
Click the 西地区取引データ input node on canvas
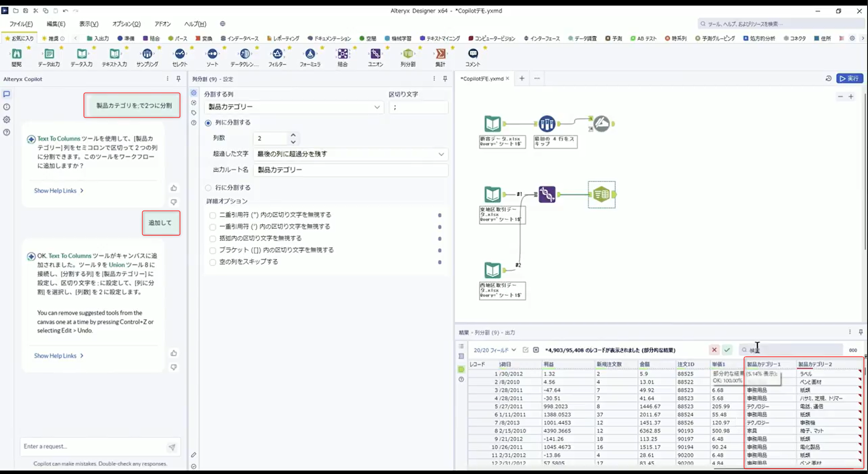coord(493,270)
